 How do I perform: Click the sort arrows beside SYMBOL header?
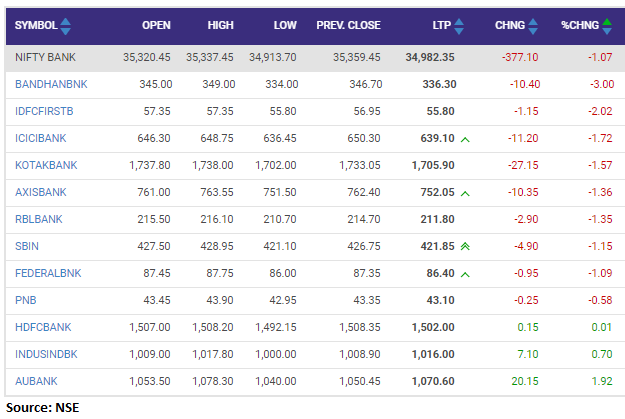click(x=66, y=25)
